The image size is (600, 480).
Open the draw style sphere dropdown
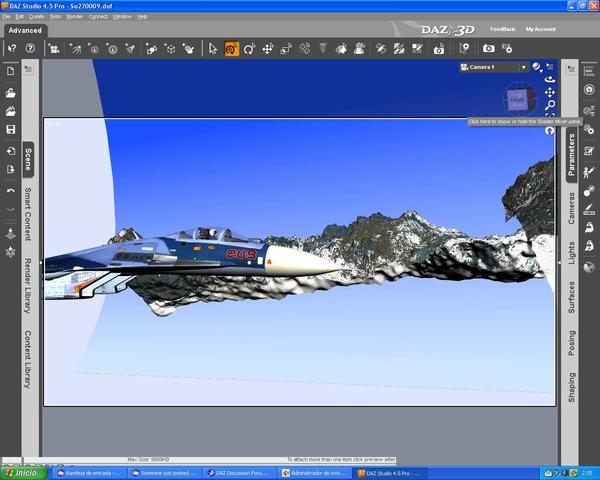point(537,67)
